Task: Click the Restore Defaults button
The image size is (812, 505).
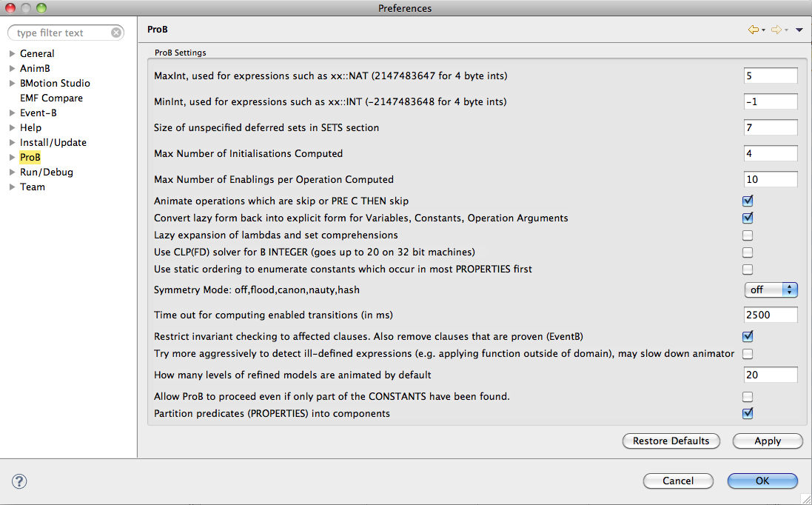Action: coord(671,441)
